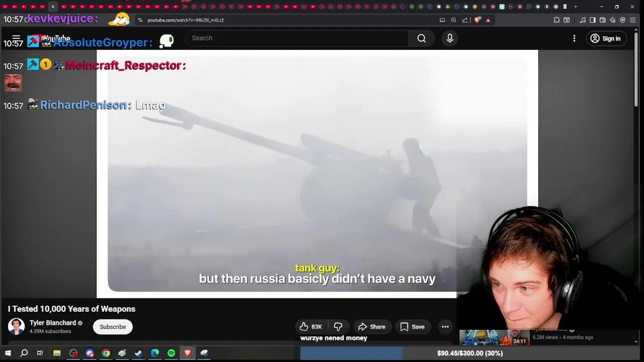Open Tyler Blanchard's channel avatar
This screenshot has height=362, width=644.
(16, 327)
